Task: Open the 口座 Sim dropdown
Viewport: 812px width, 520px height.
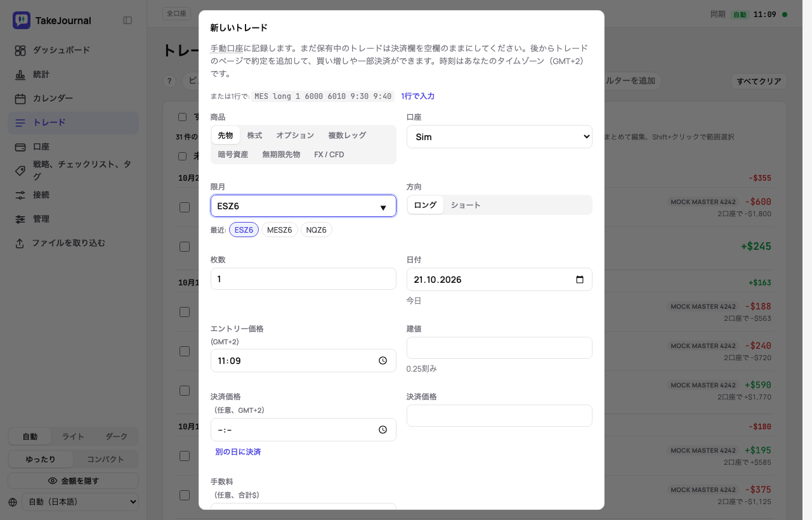Action: [499, 137]
